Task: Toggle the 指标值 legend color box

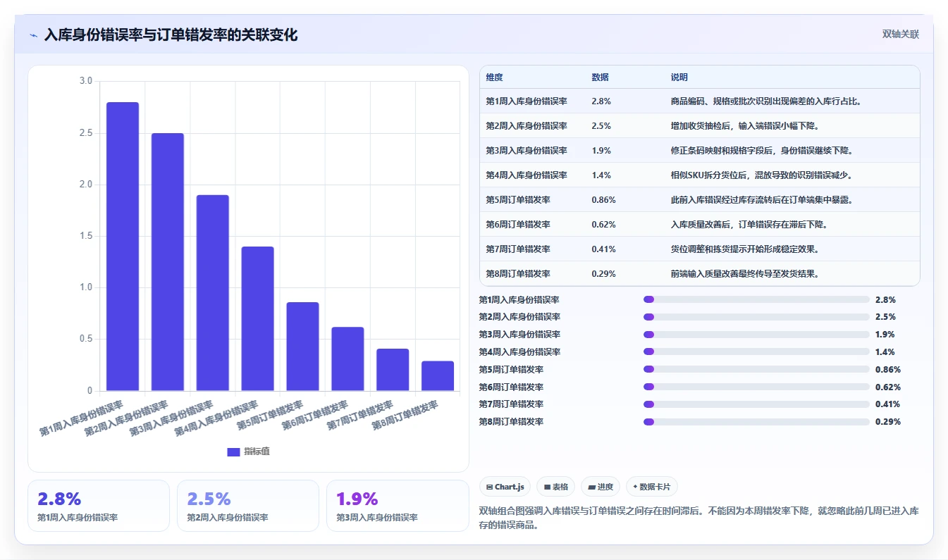Action: 233,452
